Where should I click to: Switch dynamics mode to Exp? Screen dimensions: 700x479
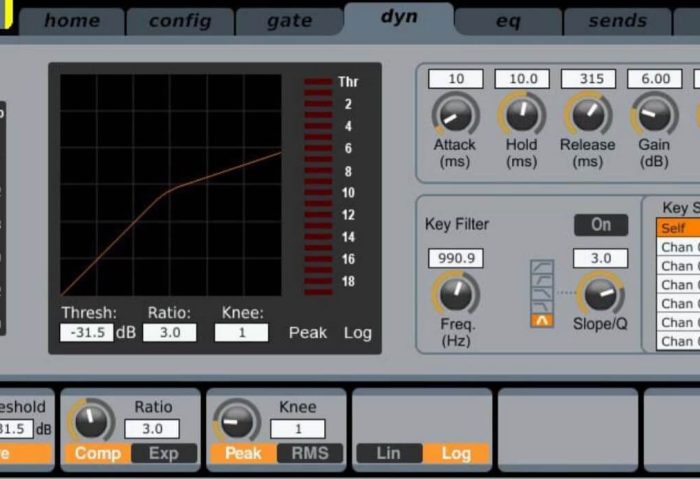[164, 453]
